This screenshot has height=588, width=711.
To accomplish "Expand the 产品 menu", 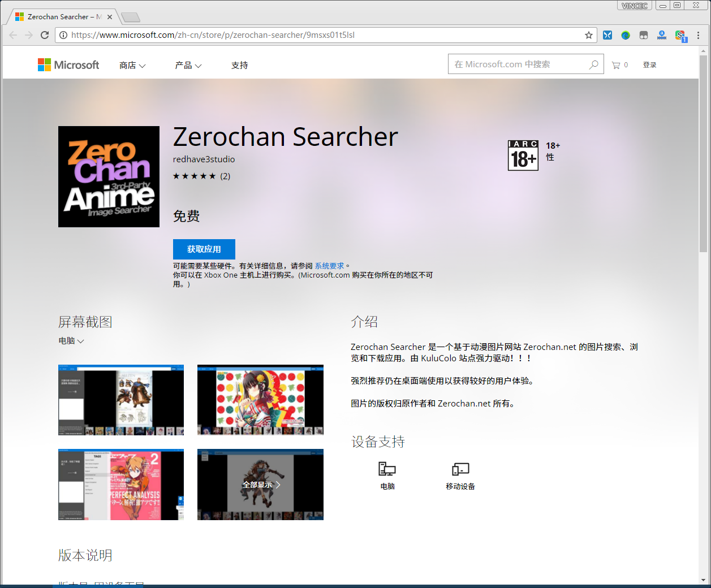I will tap(188, 66).
